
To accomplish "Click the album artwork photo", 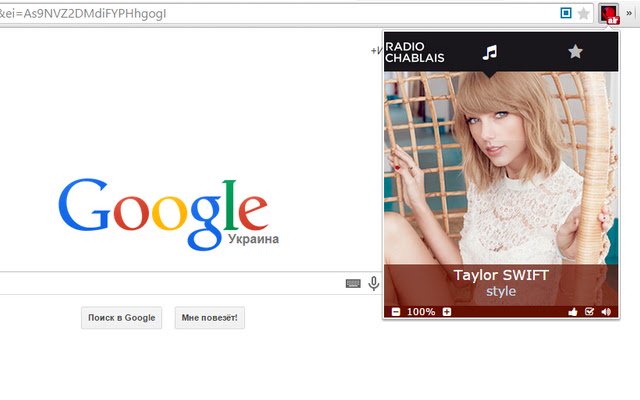I will pos(501,168).
